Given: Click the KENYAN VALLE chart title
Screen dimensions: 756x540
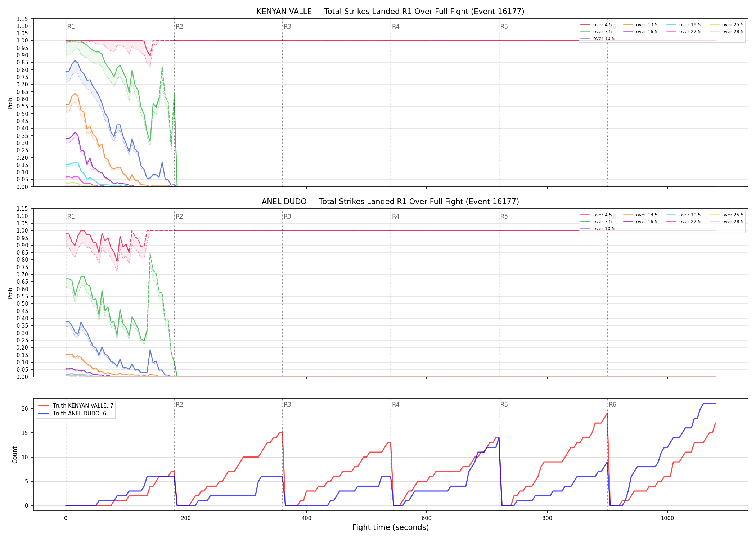Looking at the screenshot, I should coord(390,12).
